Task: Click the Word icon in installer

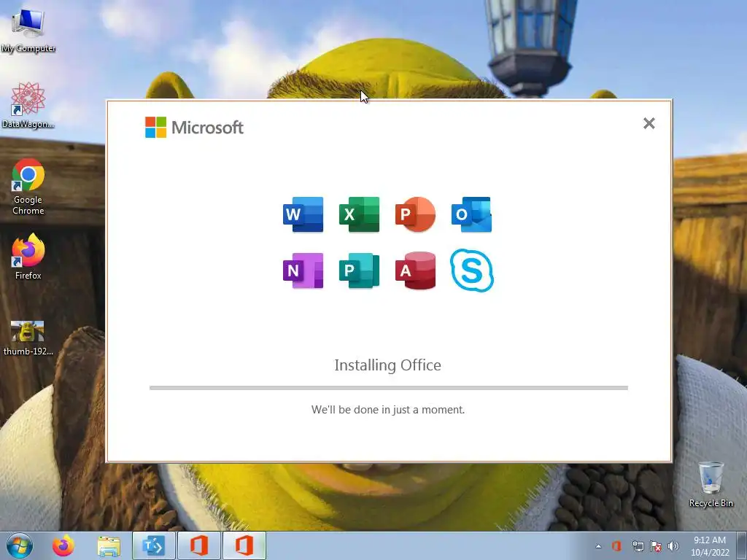Action: (303, 214)
